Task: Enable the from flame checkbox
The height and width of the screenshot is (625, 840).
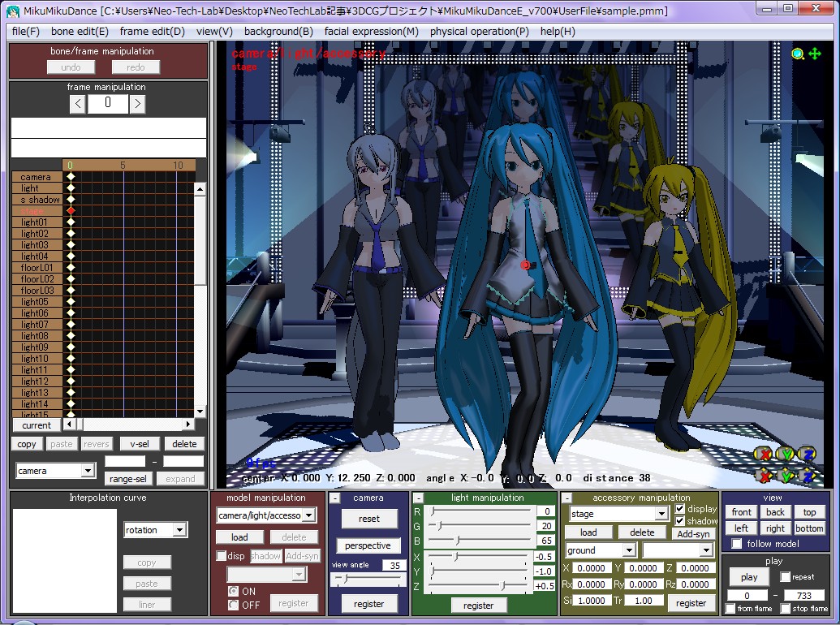Action: [730, 609]
